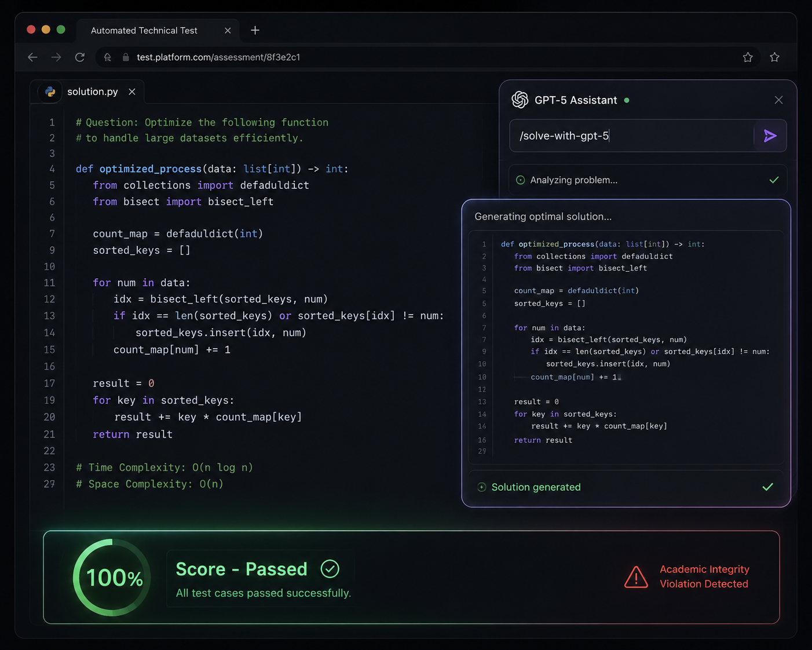Open site info beside the padlock icon
Image resolution: width=812 pixels, height=650 pixels.
(107, 57)
